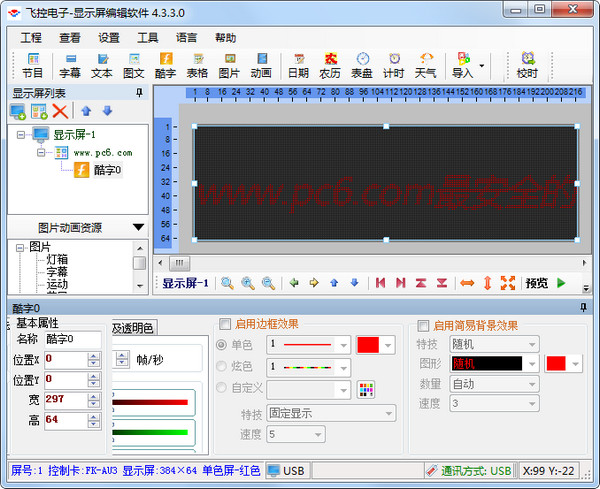Add a 字幕 subtitle item

[x=70, y=65]
